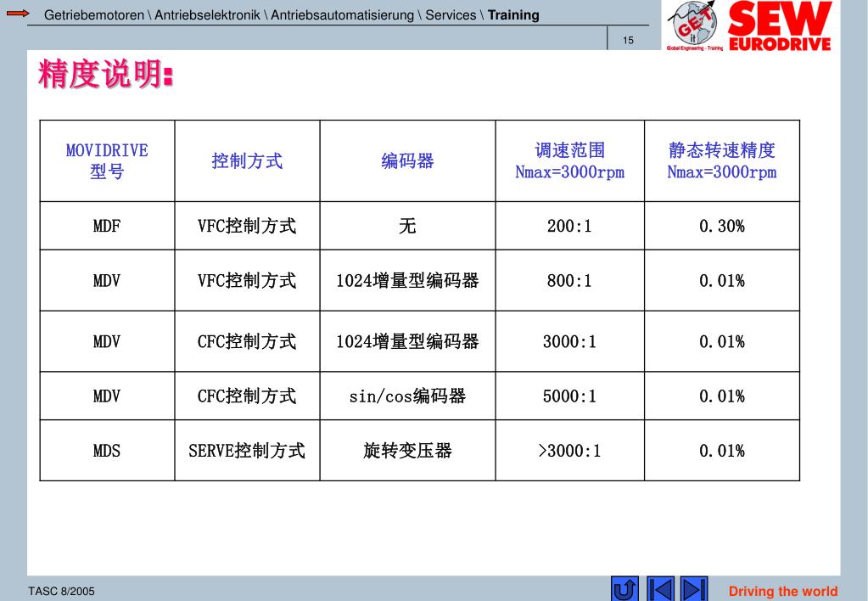Click the GET-it globe training logo
Viewport: 868px width, 601px height.
tap(694, 26)
